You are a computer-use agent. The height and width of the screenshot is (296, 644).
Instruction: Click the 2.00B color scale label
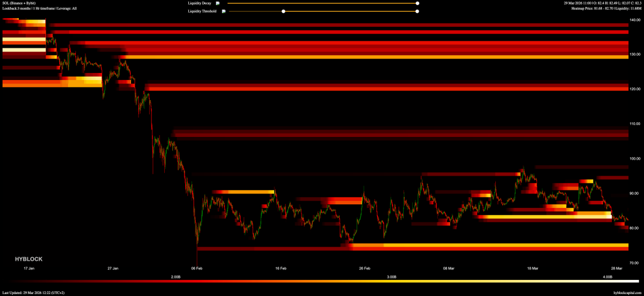[175, 277]
